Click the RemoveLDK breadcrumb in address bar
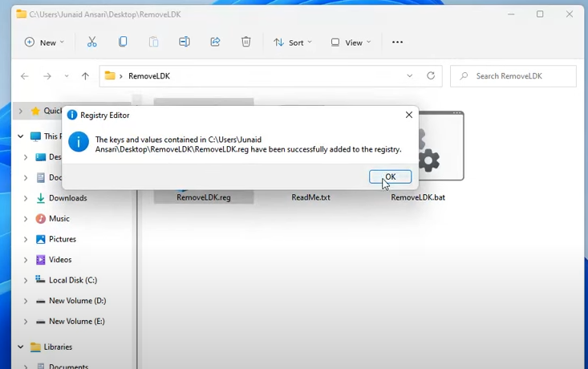Viewport: 588px width, 369px height. tap(149, 76)
